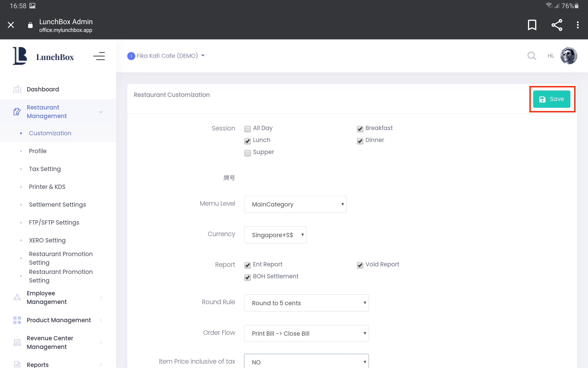Click the green Save button
The width and height of the screenshot is (588, 368).
pos(551,99)
